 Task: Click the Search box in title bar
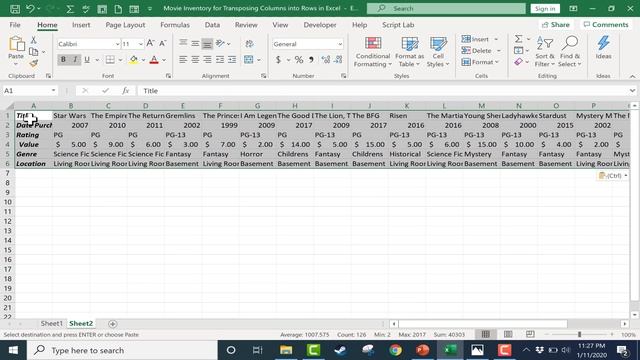coord(446,9)
